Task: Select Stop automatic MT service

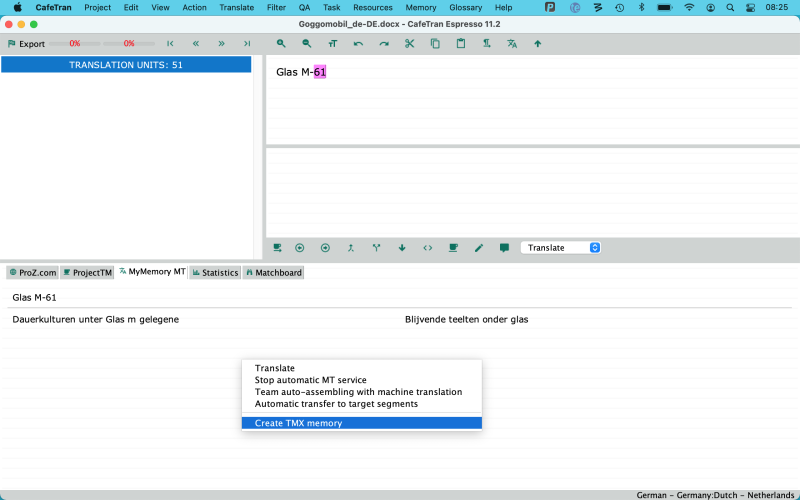Action: point(362,380)
